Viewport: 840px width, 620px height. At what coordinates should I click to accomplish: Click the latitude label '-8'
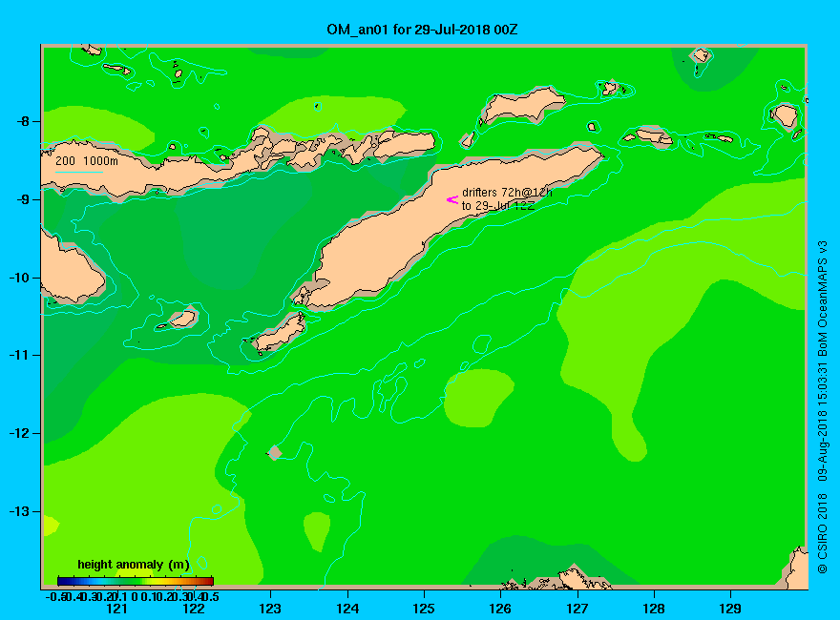pyautogui.click(x=23, y=121)
